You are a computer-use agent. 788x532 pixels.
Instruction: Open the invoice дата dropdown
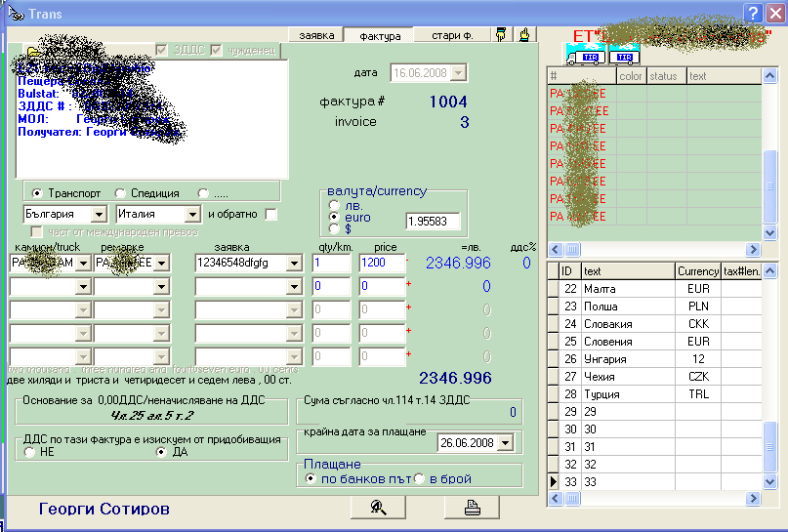pos(458,73)
